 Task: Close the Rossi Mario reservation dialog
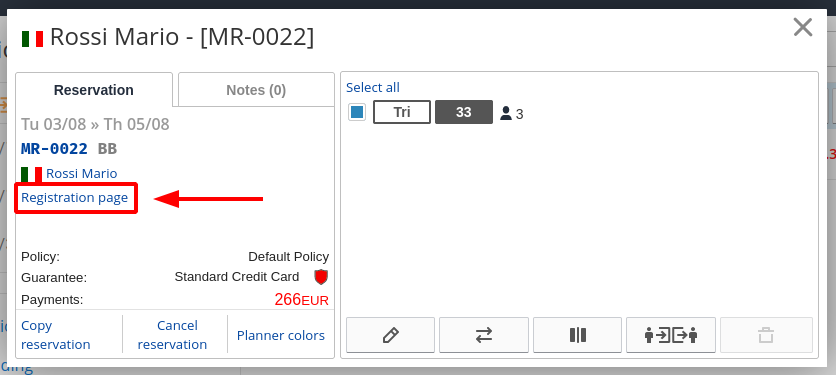coord(802,27)
